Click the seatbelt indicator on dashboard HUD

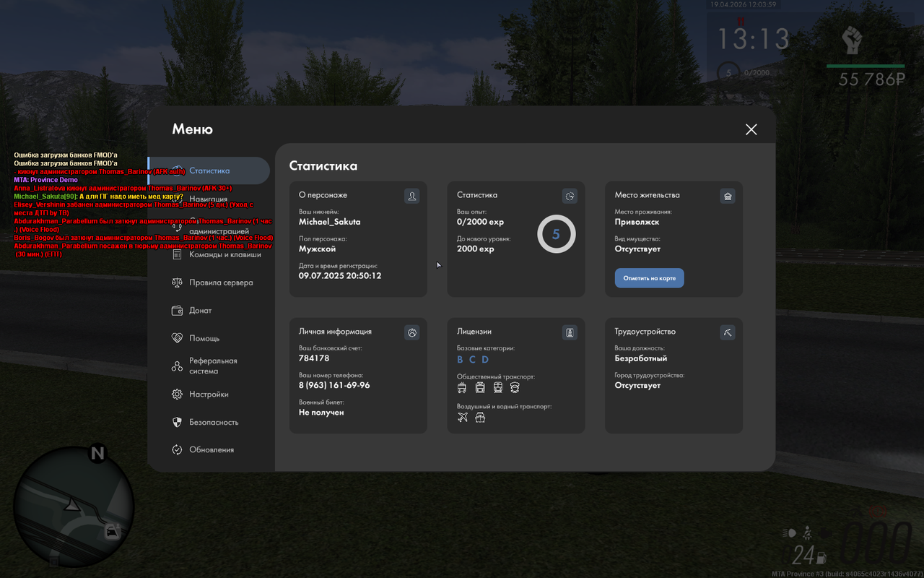coord(808,533)
